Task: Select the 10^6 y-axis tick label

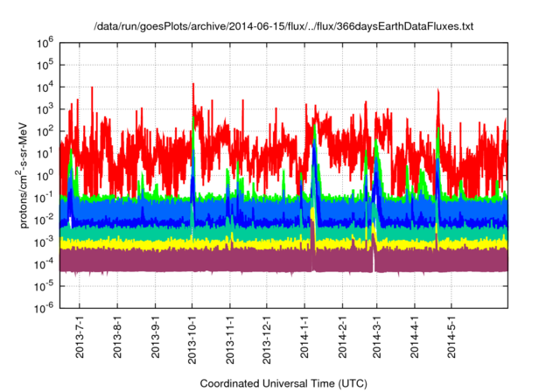Action: [45, 43]
